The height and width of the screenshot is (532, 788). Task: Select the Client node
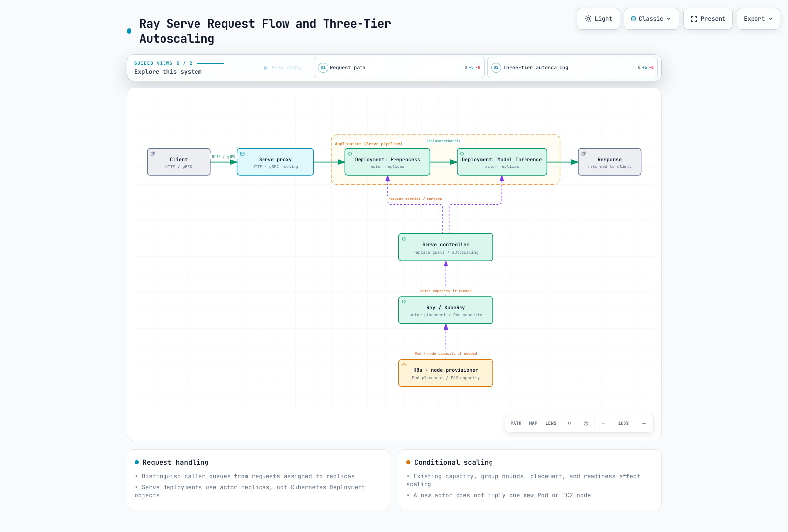[179, 162]
